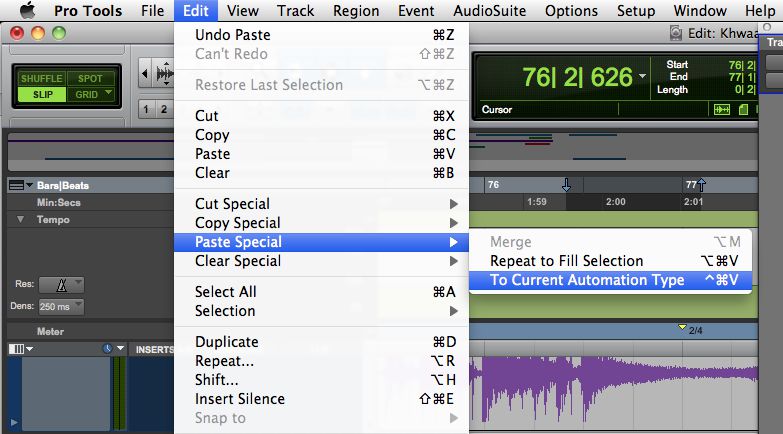783x434 pixels.
Task: Open the Event menu
Action: pos(416,10)
